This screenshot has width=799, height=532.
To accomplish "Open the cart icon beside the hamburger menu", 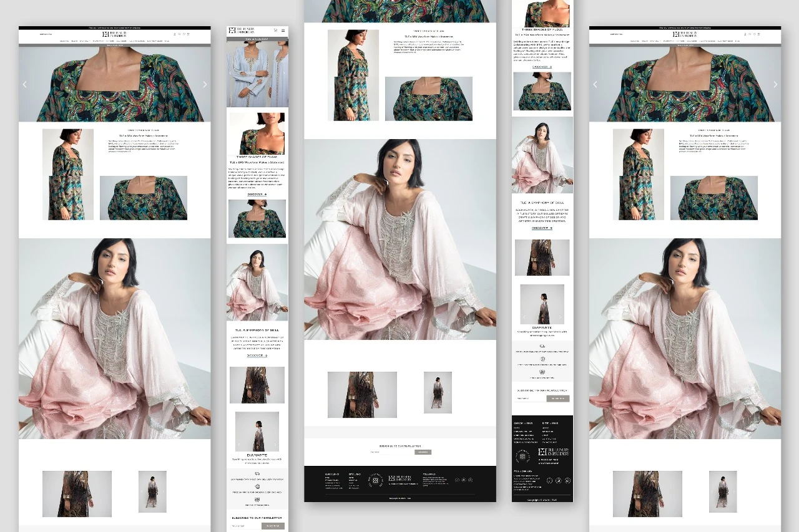I will point(275,30).
